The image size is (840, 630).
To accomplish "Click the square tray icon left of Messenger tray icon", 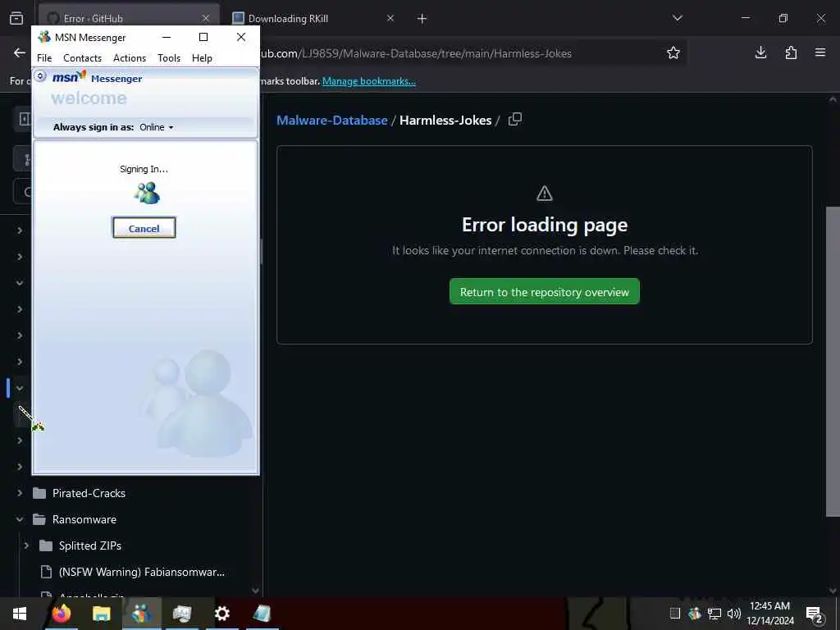I will tap(675, 614).
